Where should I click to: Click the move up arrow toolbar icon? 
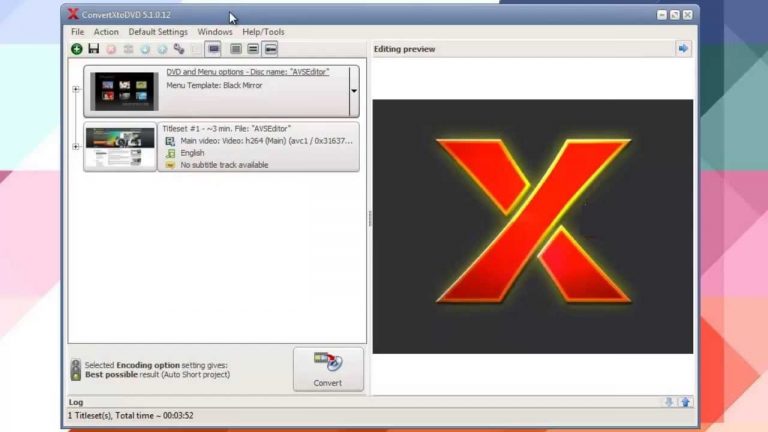coord(162,49)
